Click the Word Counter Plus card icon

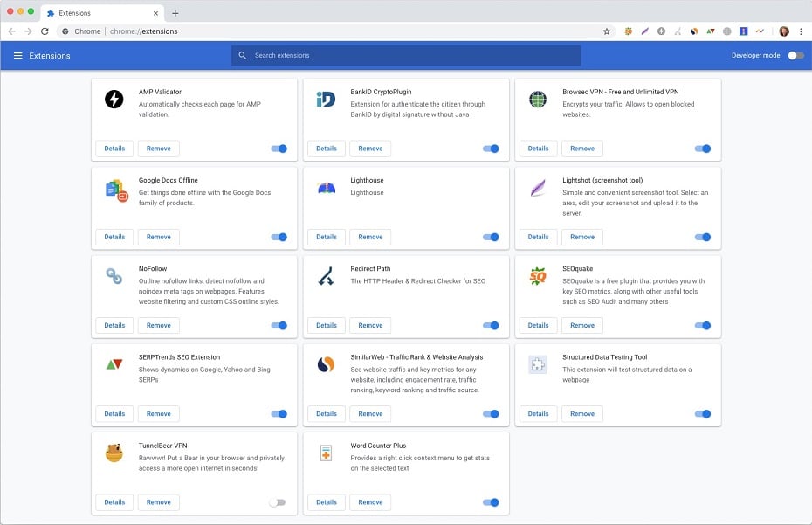(x=326, y=453)
